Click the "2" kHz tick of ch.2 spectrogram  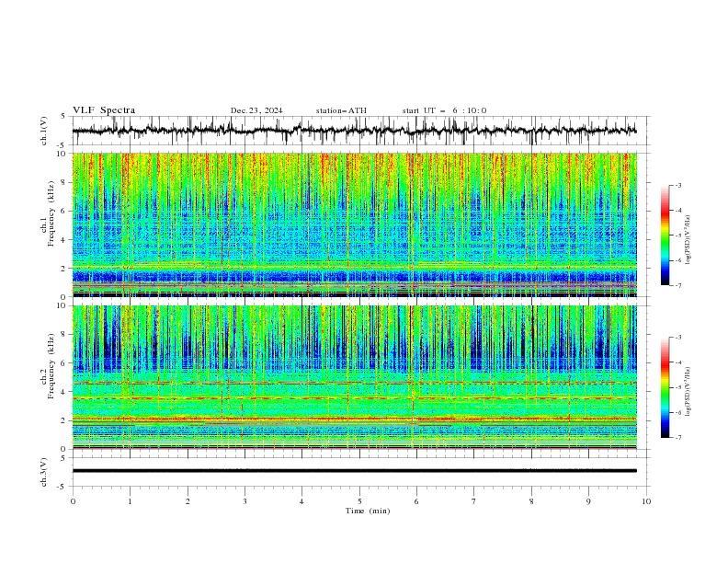pyautogui.click(x=65, y=420)
